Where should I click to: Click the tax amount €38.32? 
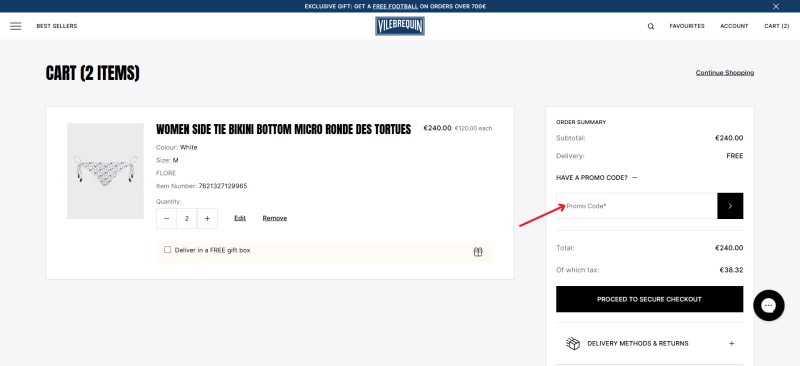pos(731,270)
